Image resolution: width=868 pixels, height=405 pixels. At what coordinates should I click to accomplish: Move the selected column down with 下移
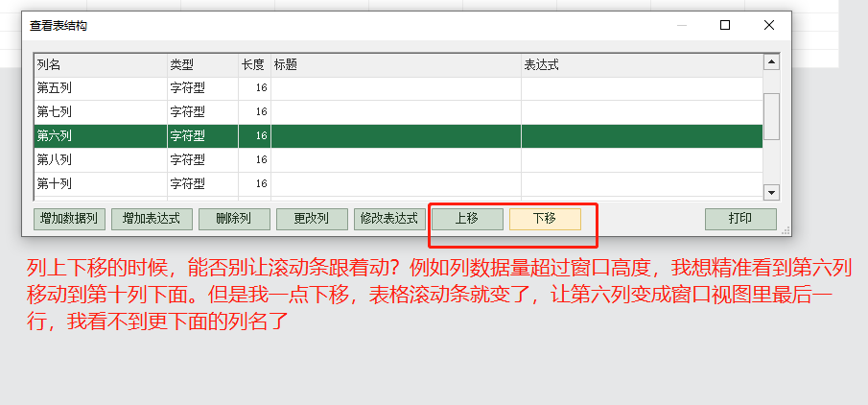545,219
